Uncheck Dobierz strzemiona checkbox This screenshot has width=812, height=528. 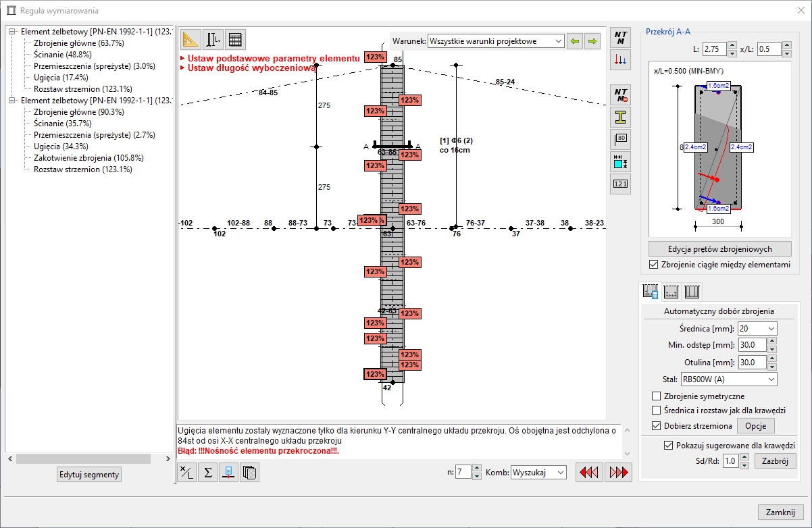(656, 426)
